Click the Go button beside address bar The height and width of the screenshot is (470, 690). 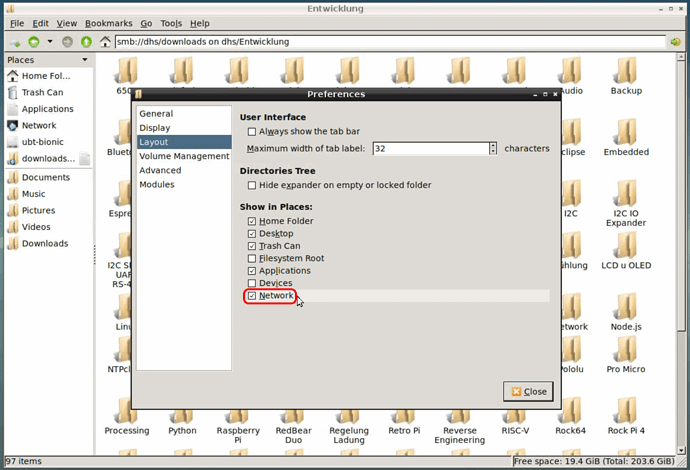(675, 42)
